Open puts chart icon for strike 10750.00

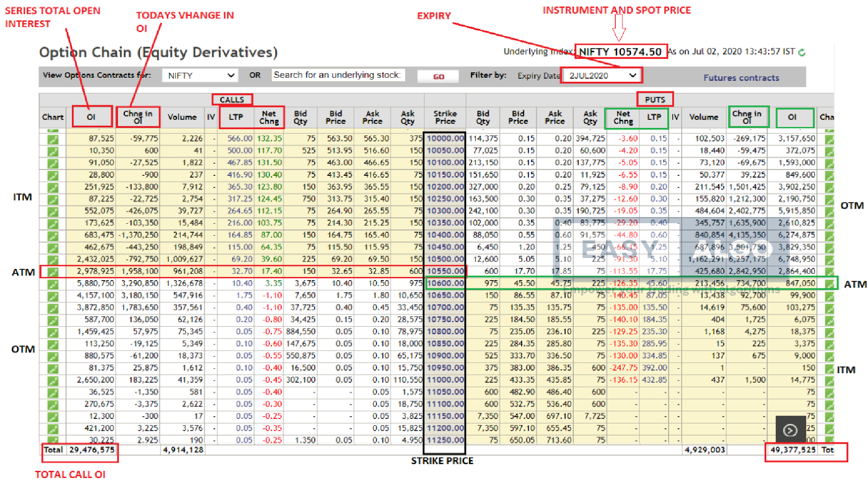(x=829, y=321)
